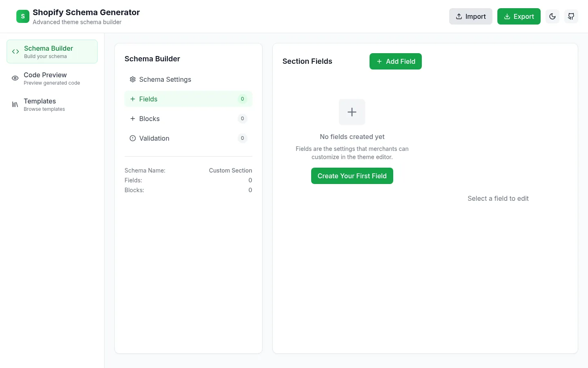The width and height of the screenshot is (588, 368).
Task: Open the Schema Builder sidebar tab
Action: (52, 52)
